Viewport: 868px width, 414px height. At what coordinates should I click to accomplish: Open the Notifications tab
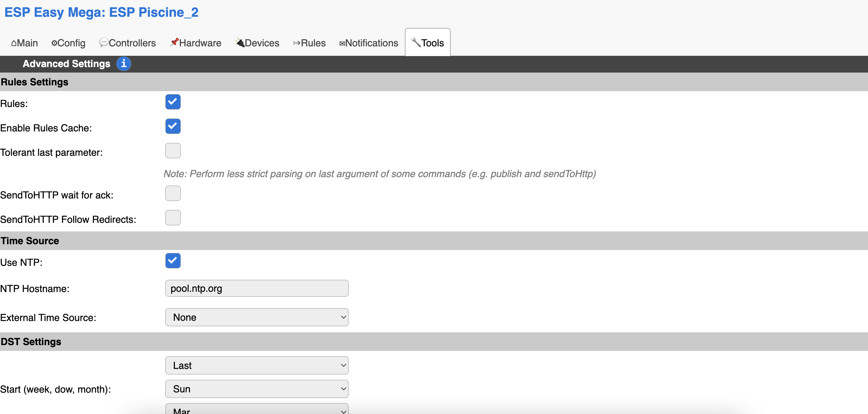[369, 43]
